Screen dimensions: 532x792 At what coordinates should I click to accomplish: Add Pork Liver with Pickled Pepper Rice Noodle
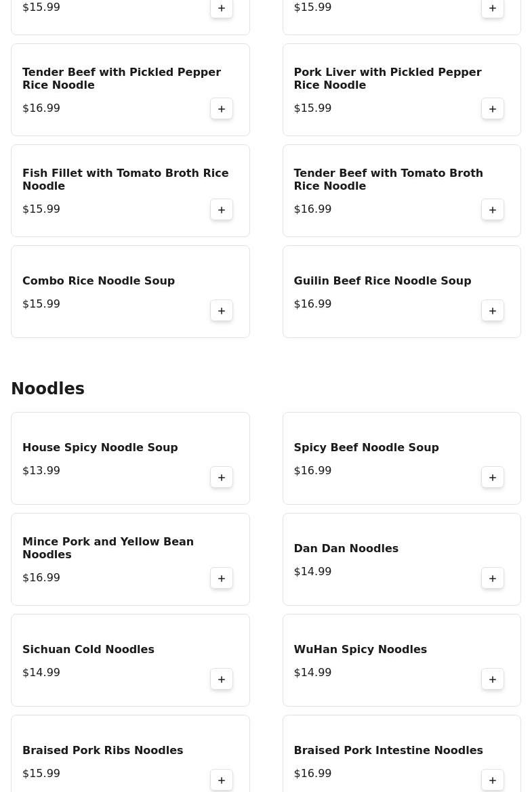[x=493, y=108]
